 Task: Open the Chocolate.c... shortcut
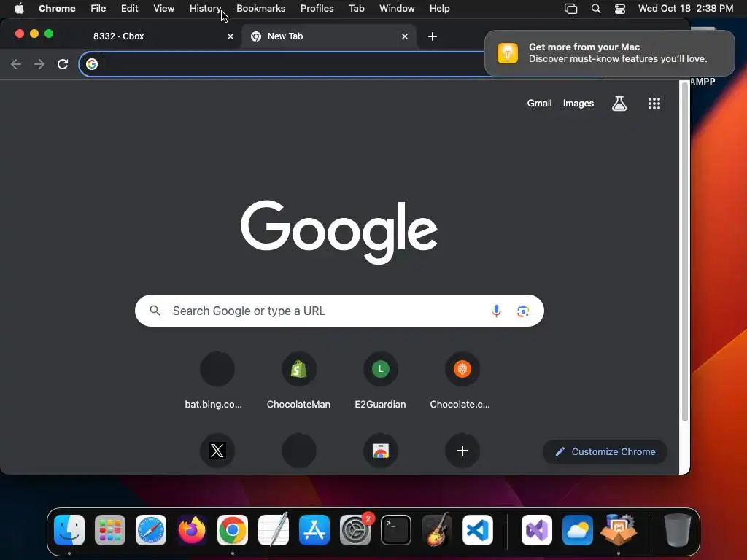point(462,369)
